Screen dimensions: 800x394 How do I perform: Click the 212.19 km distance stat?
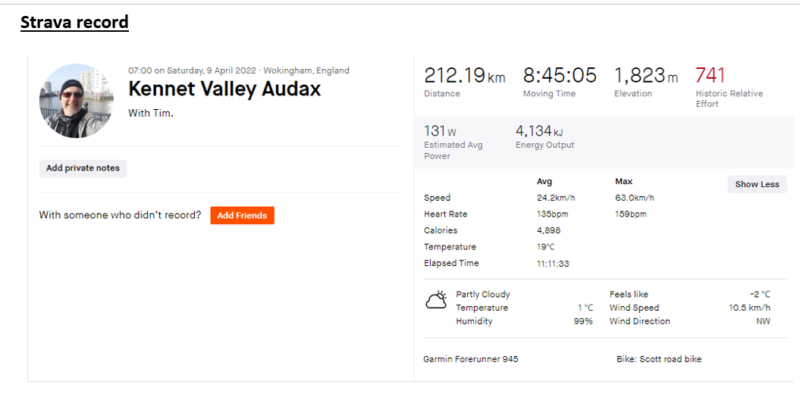click(x=464, y=76)
